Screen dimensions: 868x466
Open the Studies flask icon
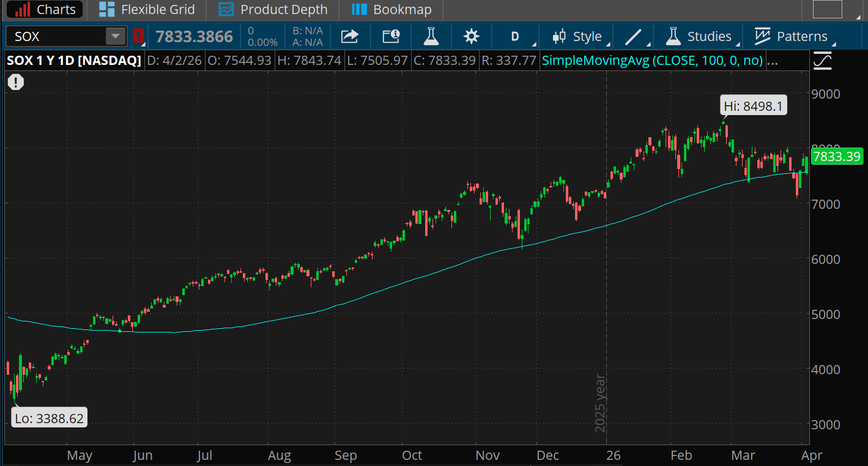tap(672, 36)
